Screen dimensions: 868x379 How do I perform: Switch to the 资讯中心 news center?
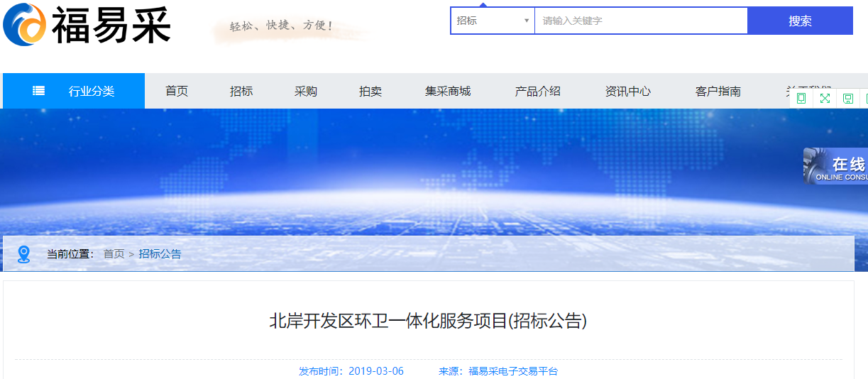point(627,91)
